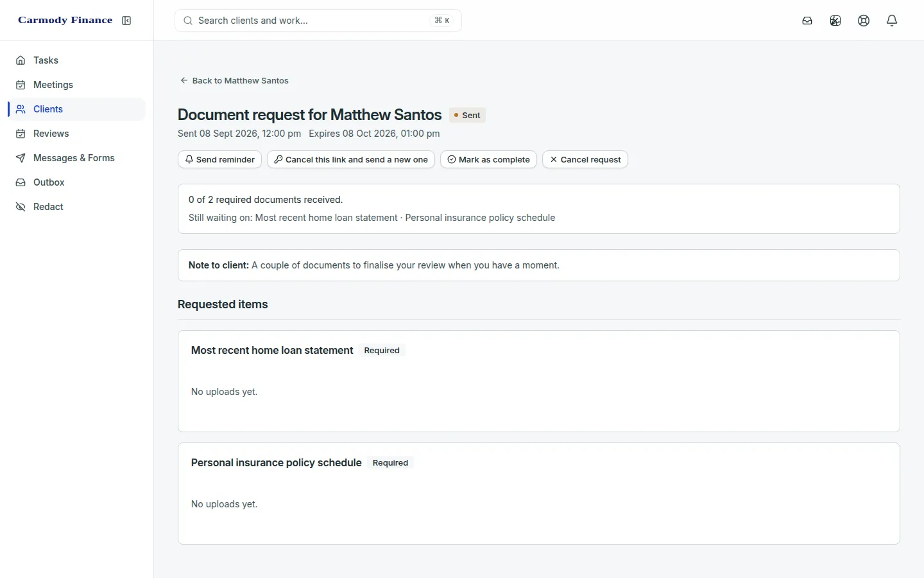
Task: Open the notifications bell
Action: [892, 21]
